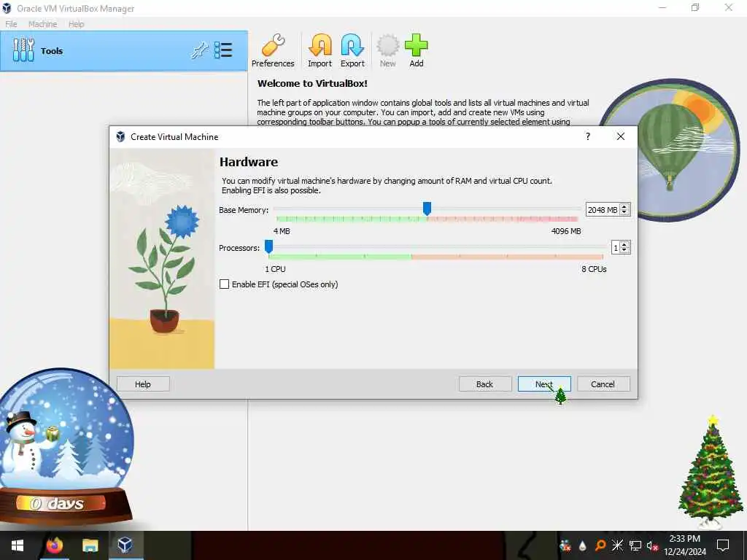The image size is (747, 560).
Task: Click the Processors slider handle
Action: pos(268,246)
